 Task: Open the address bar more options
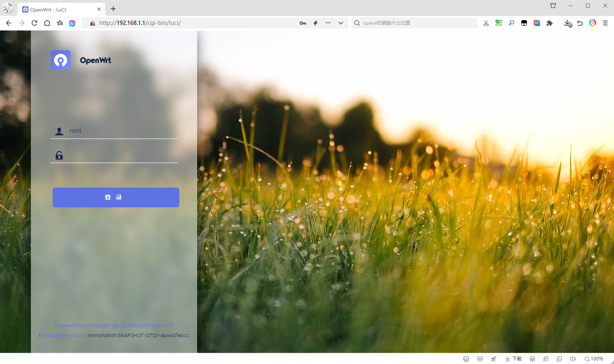(328, 23)
